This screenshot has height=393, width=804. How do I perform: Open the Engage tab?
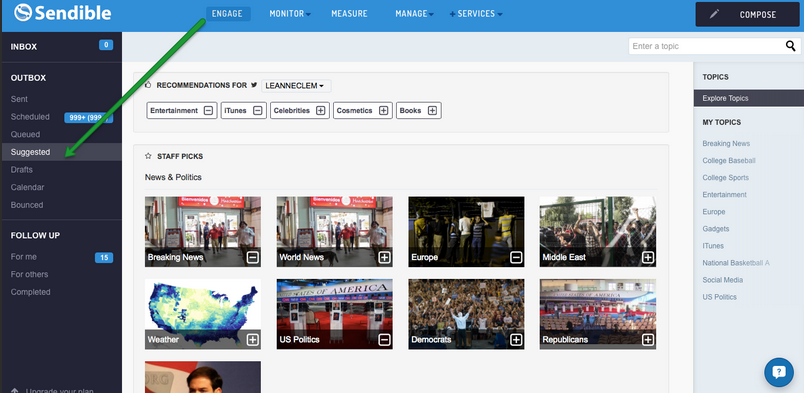coord(227,14)
